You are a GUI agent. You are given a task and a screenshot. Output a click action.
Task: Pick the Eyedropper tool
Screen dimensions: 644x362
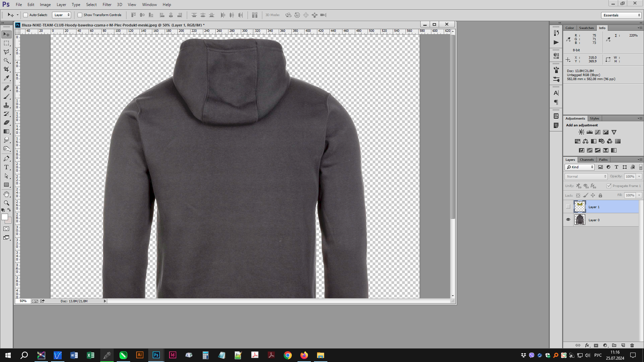(x=6, y=78)
